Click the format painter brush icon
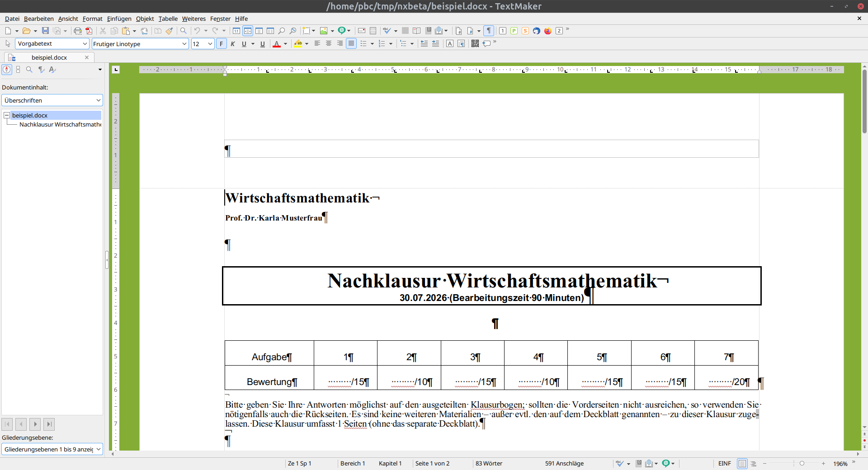Screen dimensions: 868x470 point(169,31)
